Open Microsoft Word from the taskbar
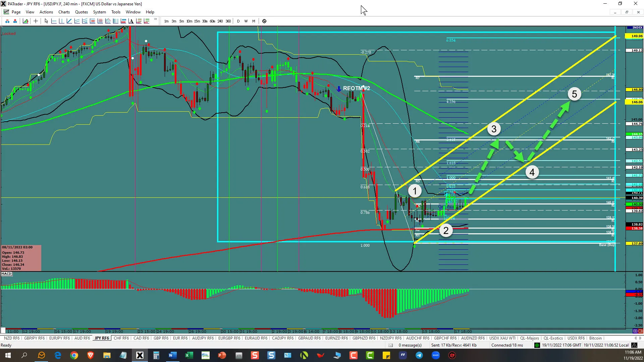Viewport: 644px width, 362px height. [x=172, y=355]
